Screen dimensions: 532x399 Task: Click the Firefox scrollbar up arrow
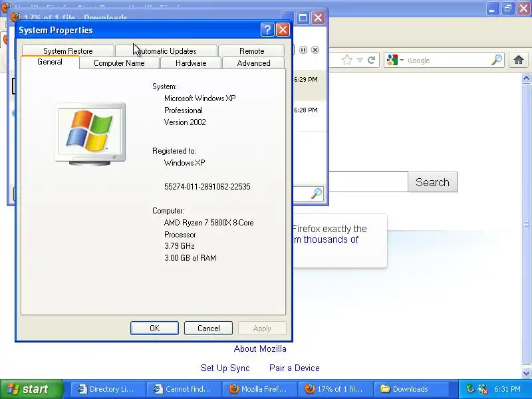click(x=526, y=78)
